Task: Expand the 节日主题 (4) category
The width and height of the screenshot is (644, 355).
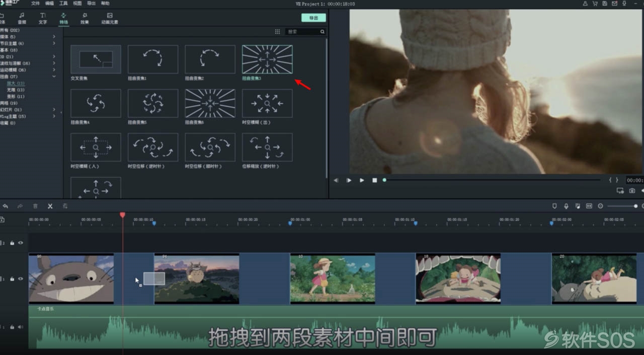Action: (x=54, y=43)
